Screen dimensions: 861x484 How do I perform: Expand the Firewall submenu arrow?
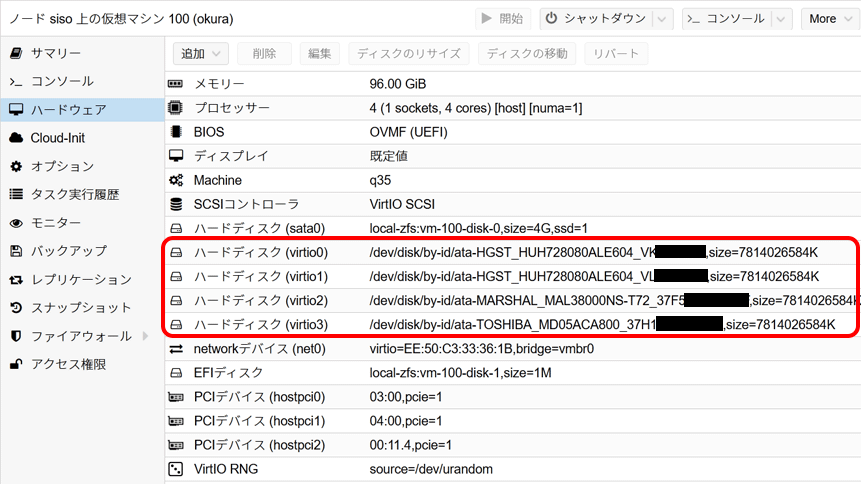coord(146,336)
